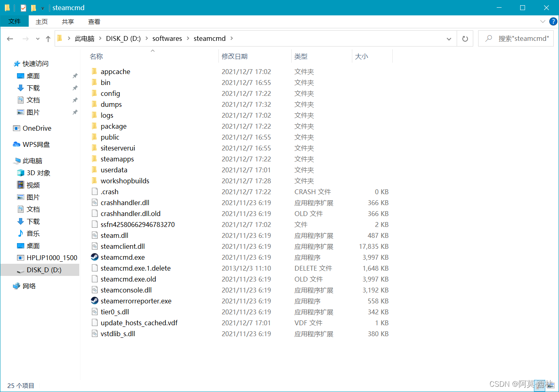Open the 主页 ribbon tab

pyautogui.click(x=42, y=21)
